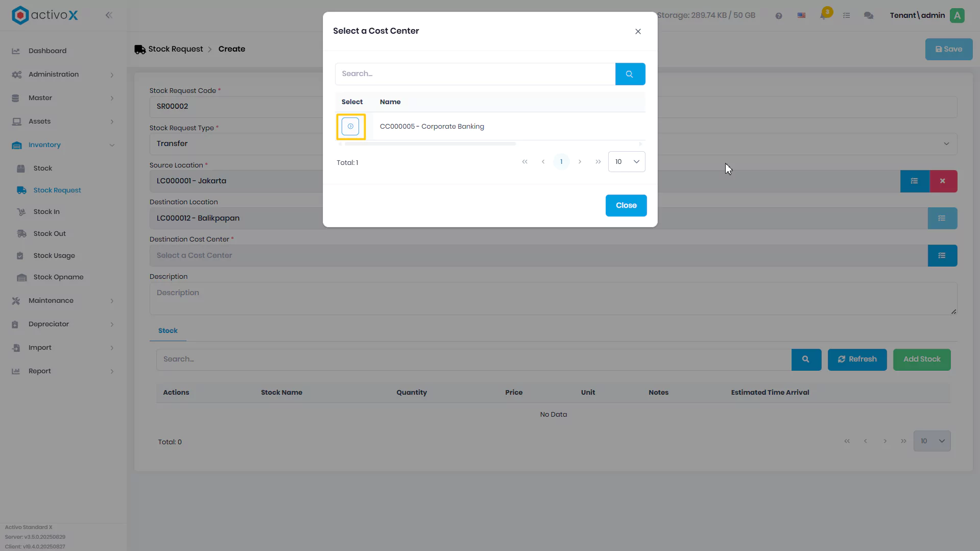Go to previous page in dialog pagination
Viewport: 980px width, 551px height.
click(x=543, y=162)
